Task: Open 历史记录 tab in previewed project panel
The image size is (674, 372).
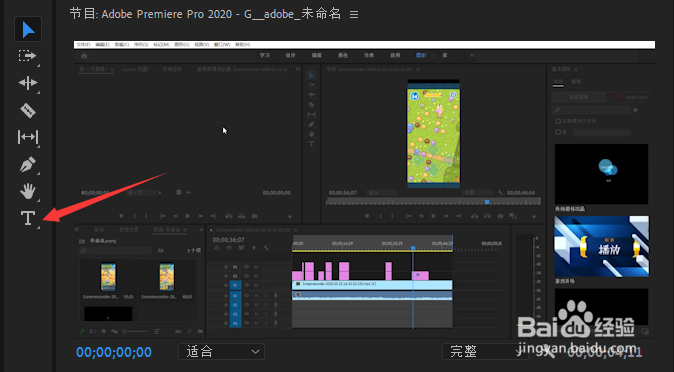Action: [129, 230]
